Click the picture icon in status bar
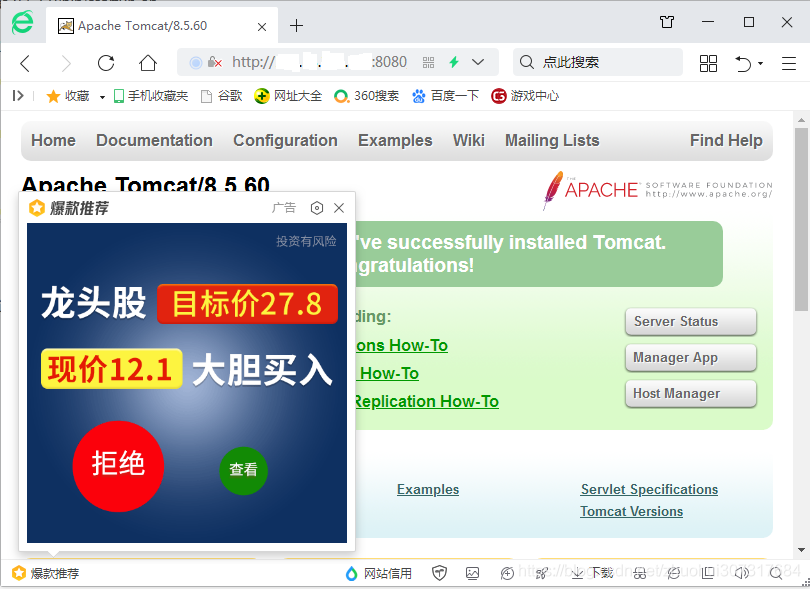The width and height of the screenshot is (810, 589). [x=472, y=573]
